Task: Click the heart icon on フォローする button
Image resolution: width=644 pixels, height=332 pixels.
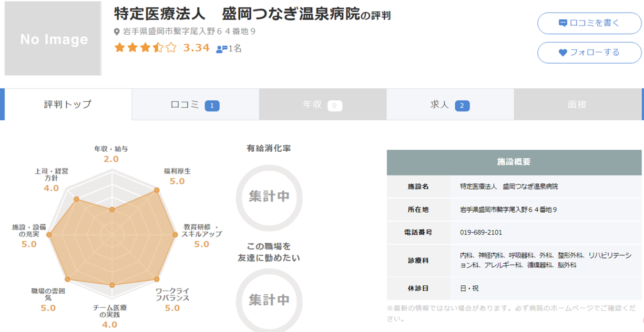Action: click(563, 52)
